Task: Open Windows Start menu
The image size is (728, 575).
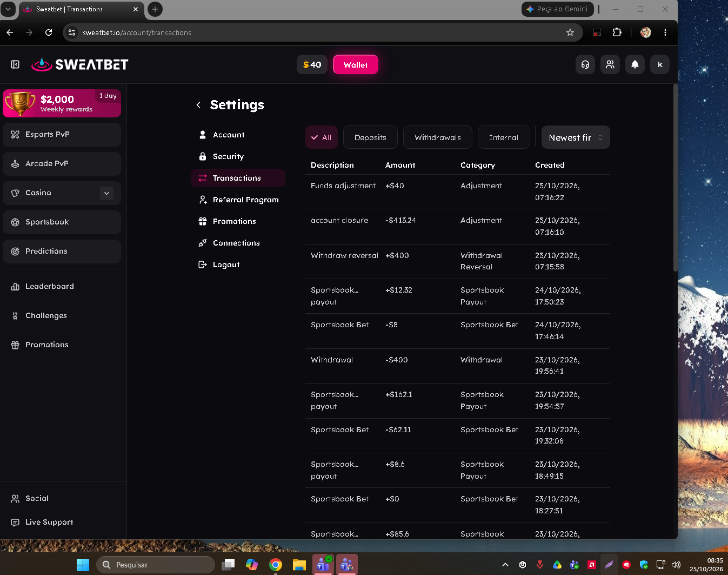Action: click(x=83, y=565)
